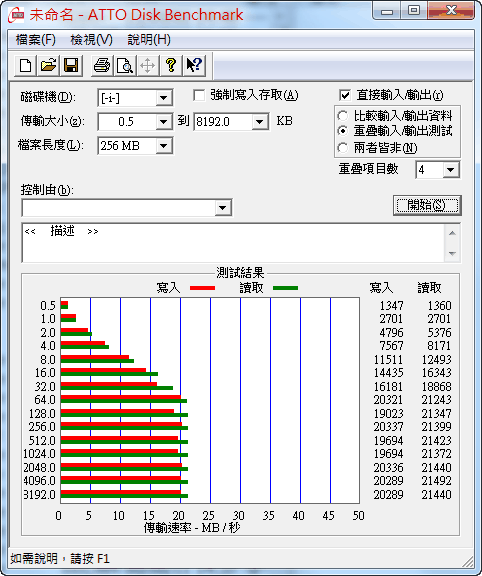Open the 磁碟機 drive dropdown

coord(163,98)
